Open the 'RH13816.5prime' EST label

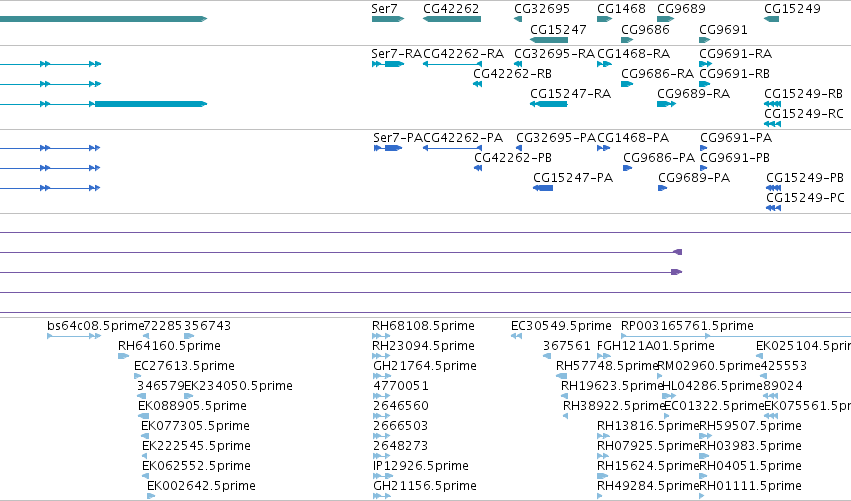click(x=648, y=426)
